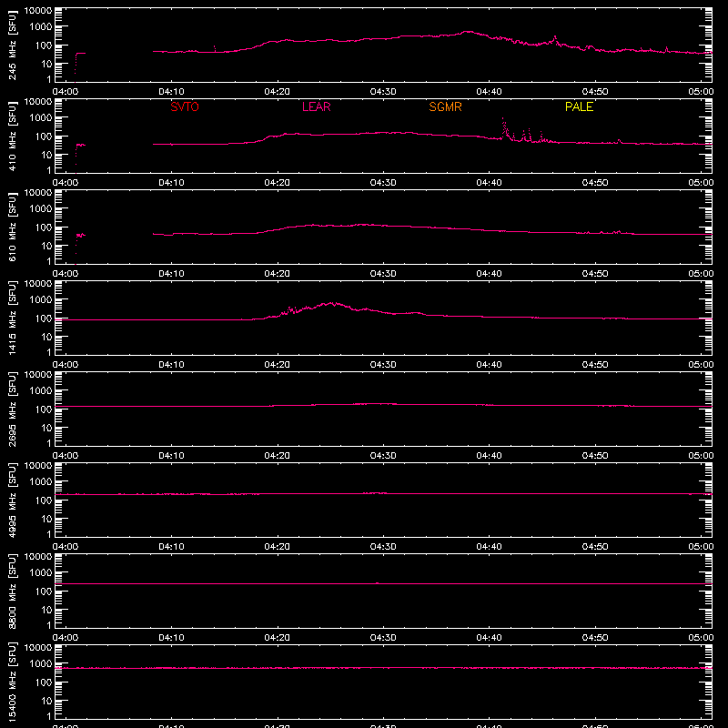Click the 100 y-axis value of 610 MHz plot
Screen dimensions: 728x728
pos(44,227)
